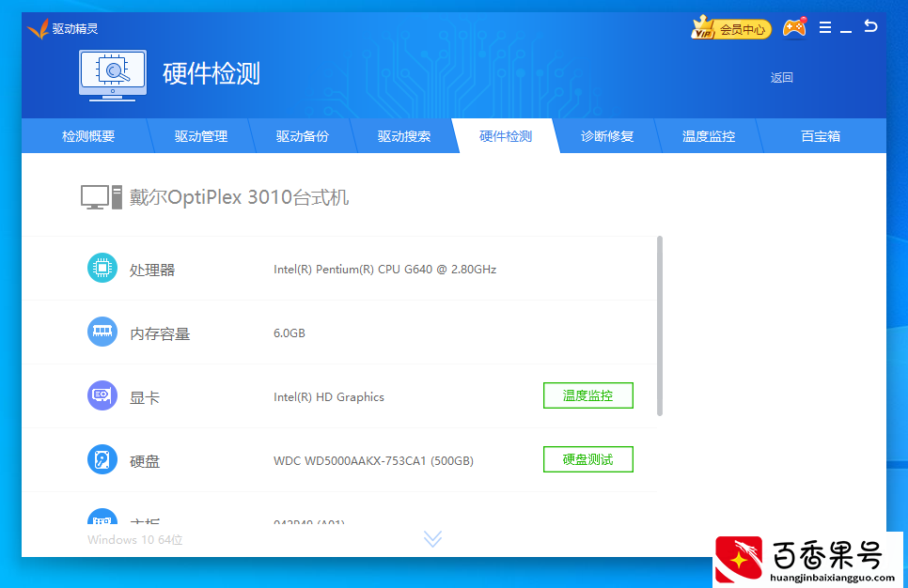This screenshot has width=908, height=588.
Task: Click the Intel(R) Pentium(R) CPU G640 text
Action: 384,270
